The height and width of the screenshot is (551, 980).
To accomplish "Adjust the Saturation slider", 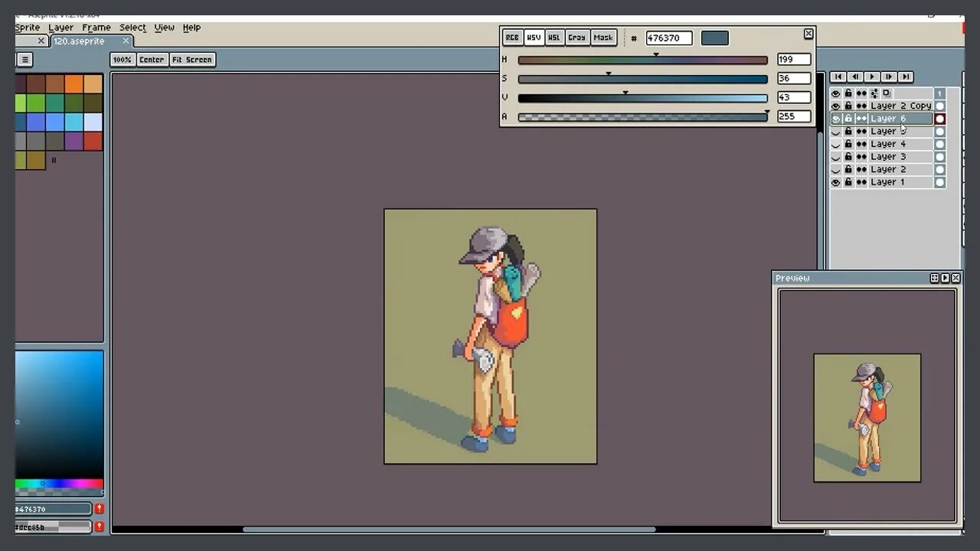I will click(x=642, y=79).
